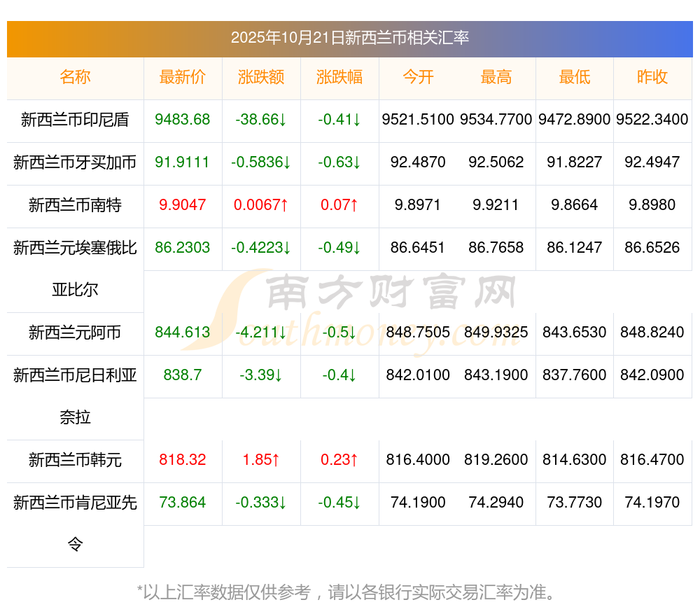Click the green latest price 73.864
This screenshot has width=700, height=614.
click(183, 503)
